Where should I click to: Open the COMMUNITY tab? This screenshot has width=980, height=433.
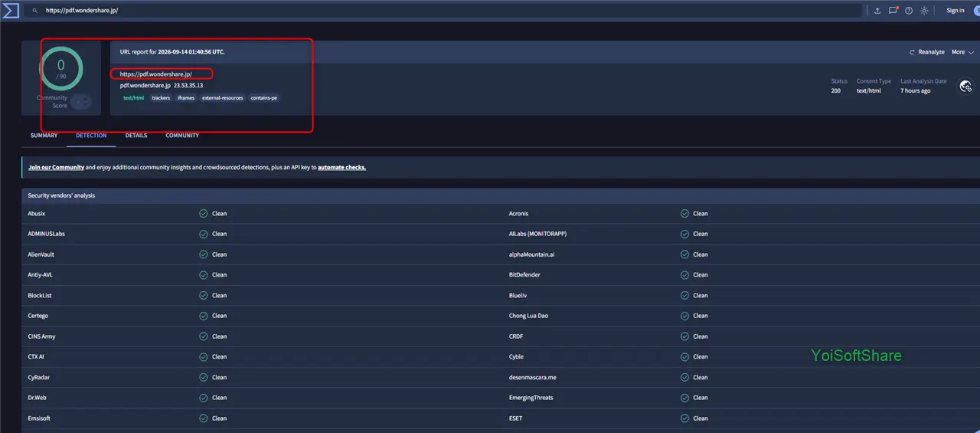(182, 136)
